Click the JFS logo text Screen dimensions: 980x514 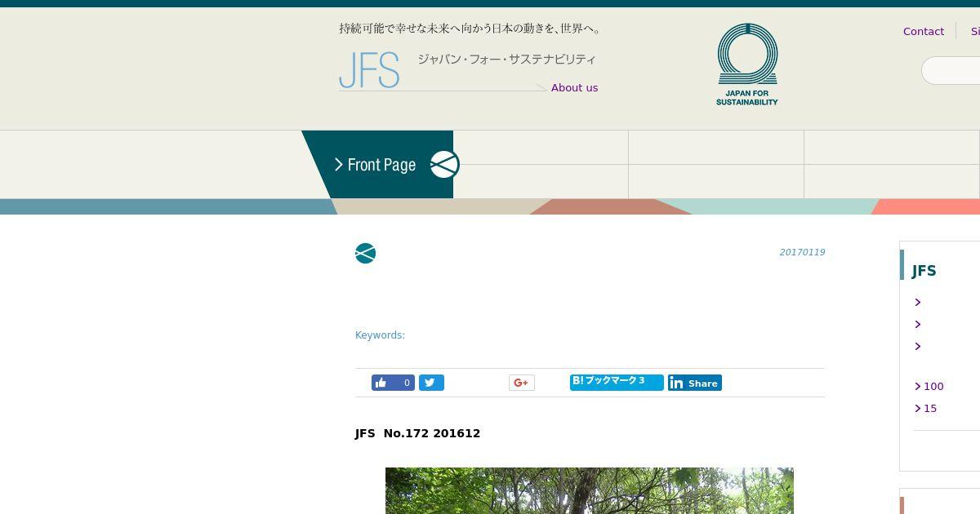pyautogui.click(x=369, y=70)
